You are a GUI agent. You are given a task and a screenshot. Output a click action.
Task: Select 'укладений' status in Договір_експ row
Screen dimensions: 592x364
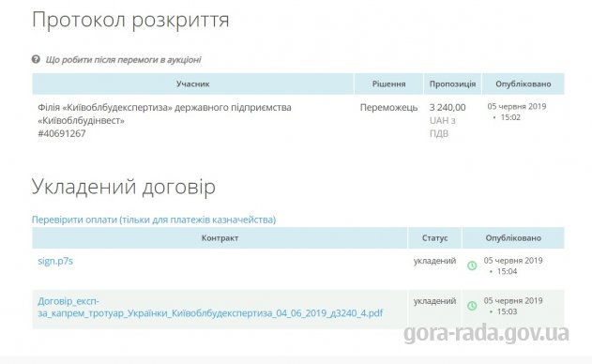coord(435,301)
